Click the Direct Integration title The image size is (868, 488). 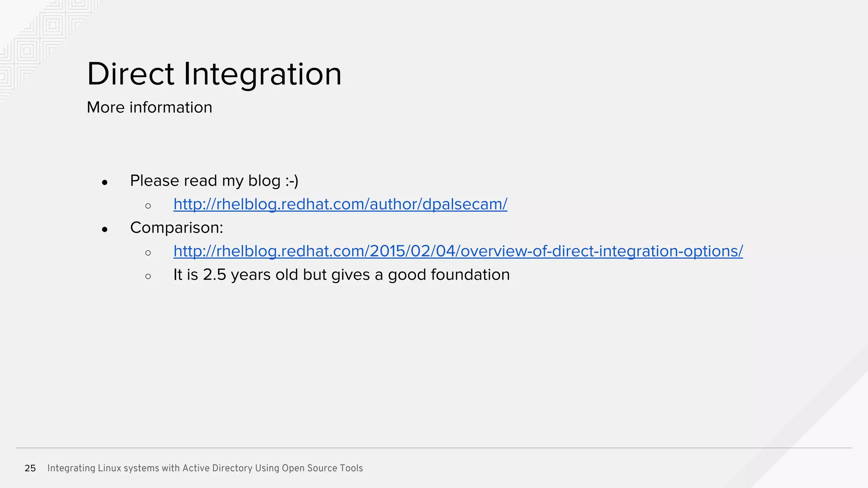point(214,74)
